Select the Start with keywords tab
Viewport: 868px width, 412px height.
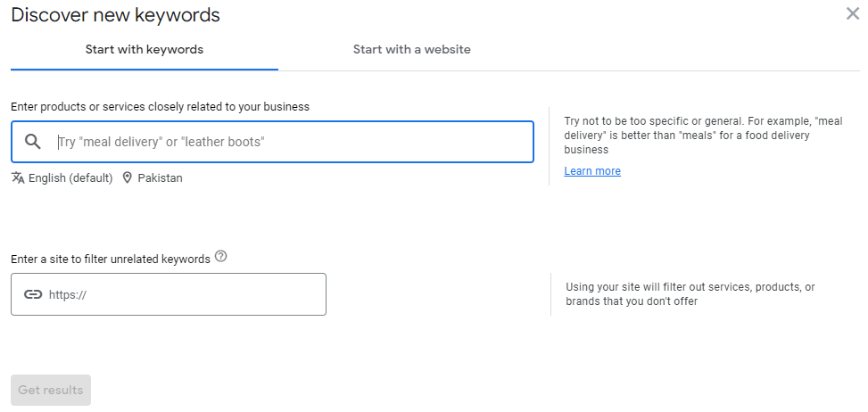click(145, 49)
